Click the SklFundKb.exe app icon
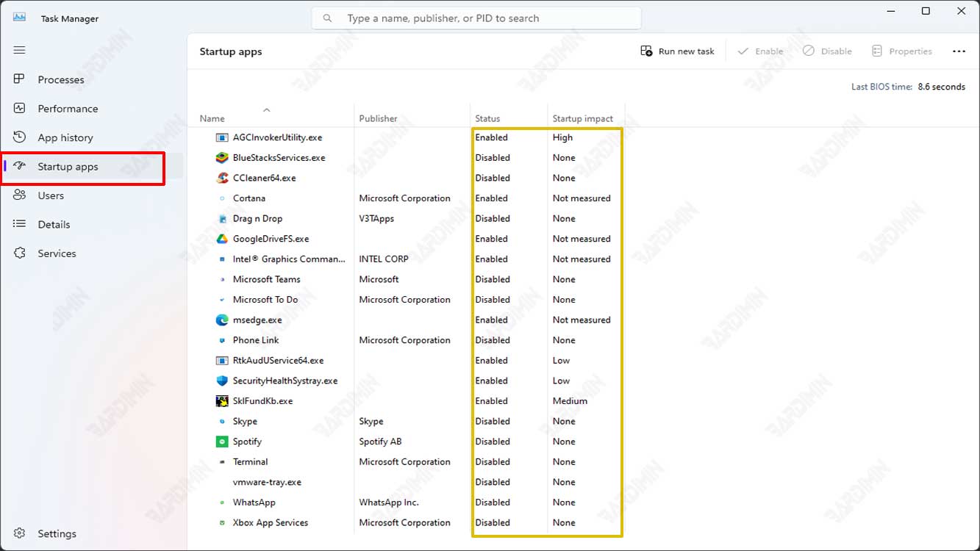The width and height of the screenshot is (980, 551). [222, 401]
